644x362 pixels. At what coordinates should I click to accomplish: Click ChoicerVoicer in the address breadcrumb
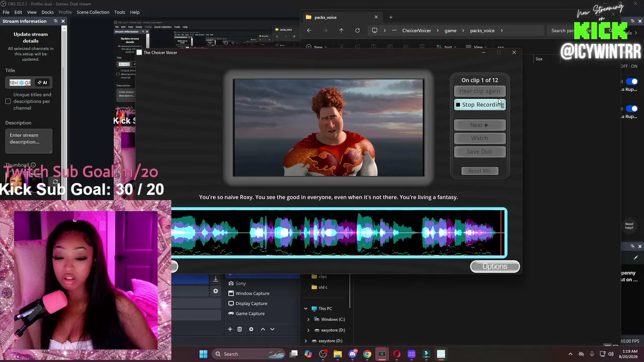[x=417, y=31]
